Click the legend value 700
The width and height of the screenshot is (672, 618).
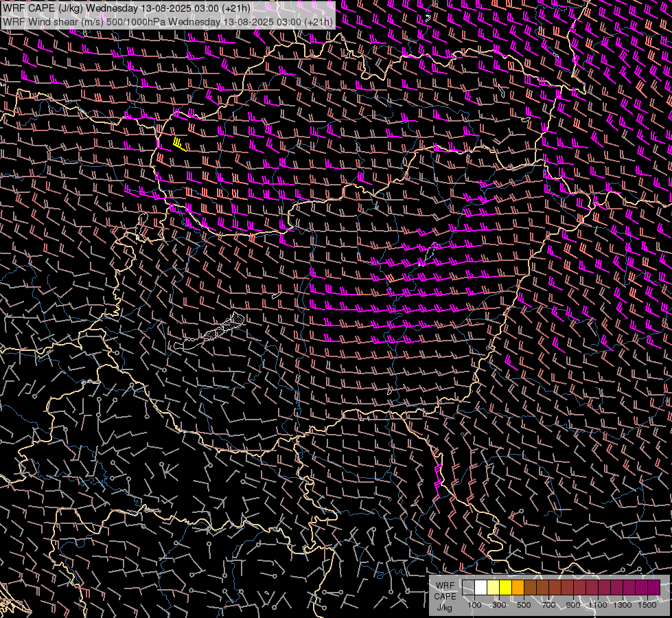(548, 605)
